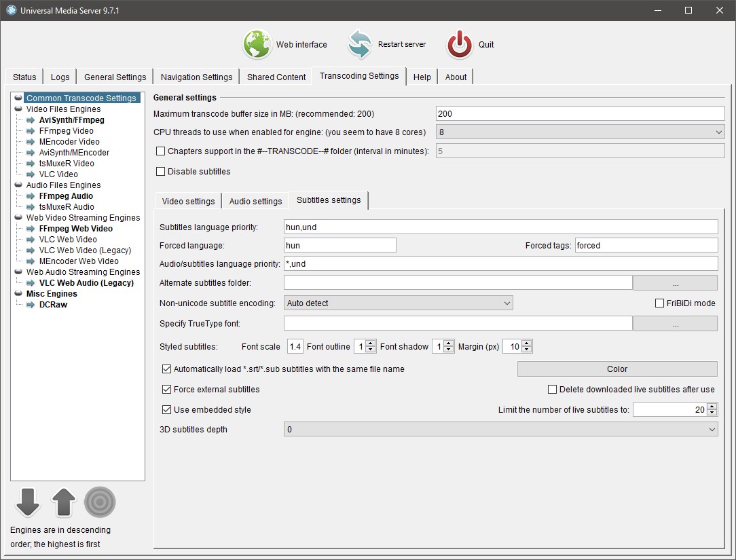Click the arrow icon beside MEncoder Video
The image size is (736, 560).
tap(31, 142)
